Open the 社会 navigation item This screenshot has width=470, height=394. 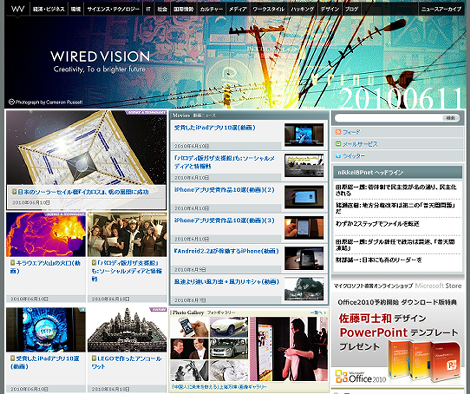click(x=162, y=9)
